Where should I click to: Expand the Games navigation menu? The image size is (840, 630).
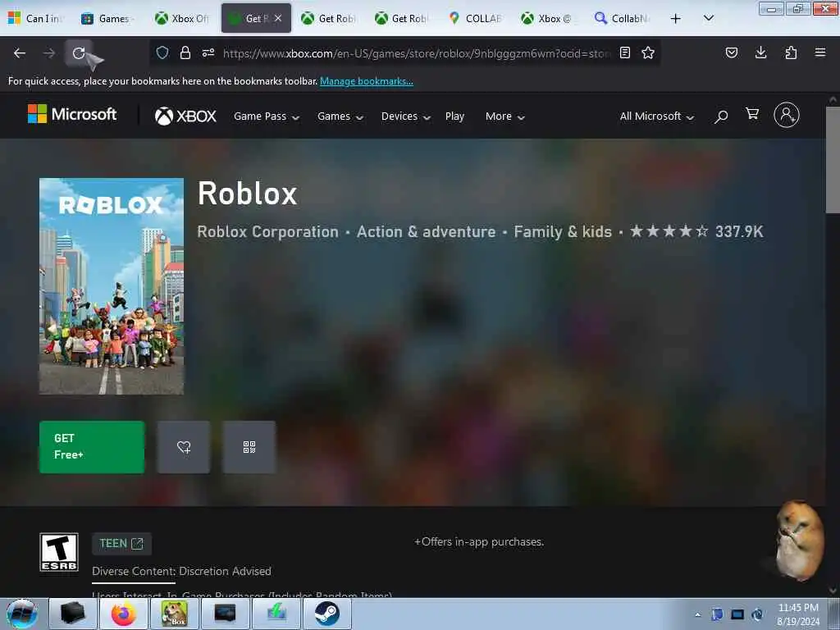click(x=340, y=116)
